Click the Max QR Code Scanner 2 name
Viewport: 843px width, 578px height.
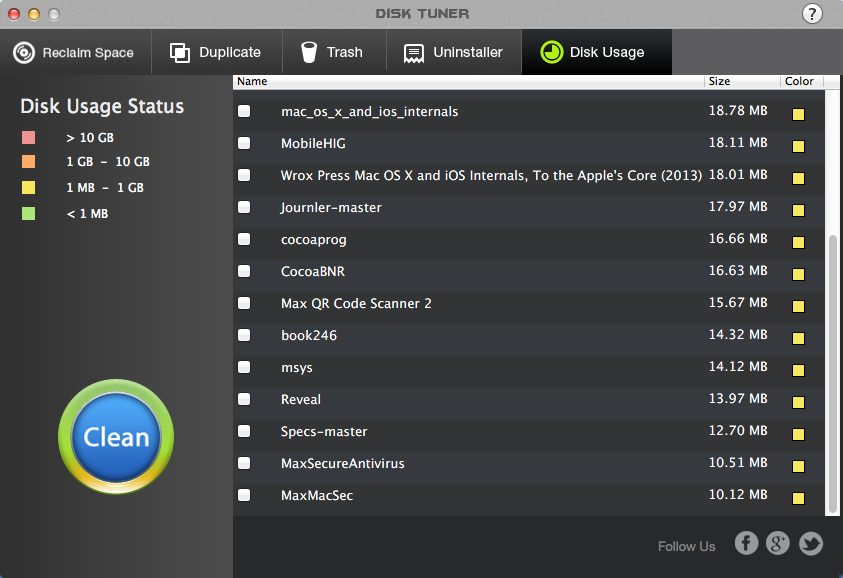(356, 303)
